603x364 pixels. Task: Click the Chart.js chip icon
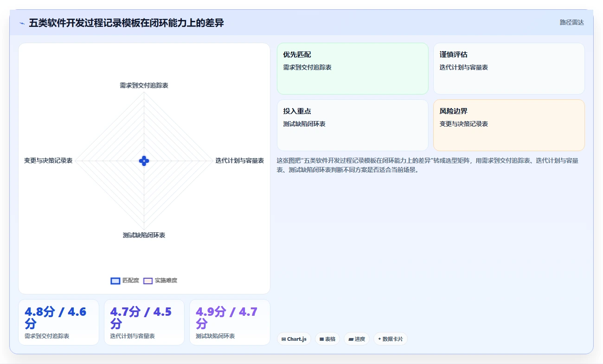click(x=283, y=339)
